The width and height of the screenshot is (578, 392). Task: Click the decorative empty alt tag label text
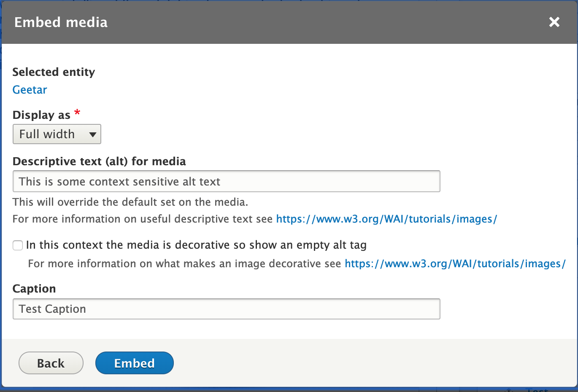[196, 245]
